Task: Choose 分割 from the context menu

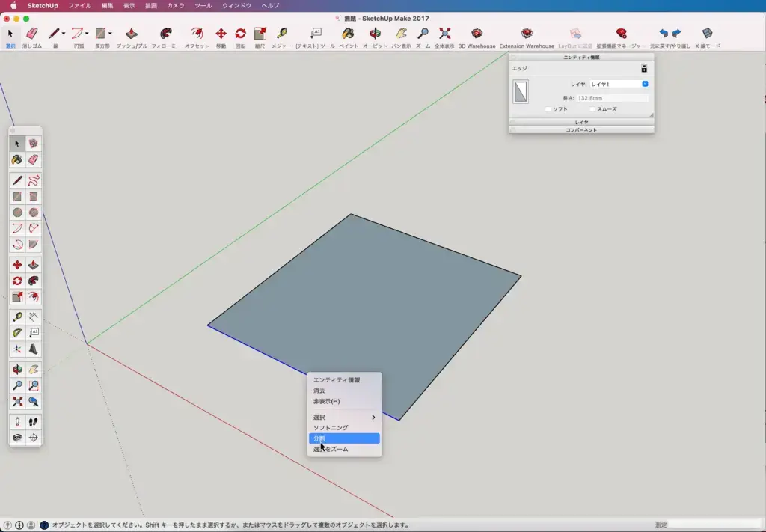Action: click(344, 438)
